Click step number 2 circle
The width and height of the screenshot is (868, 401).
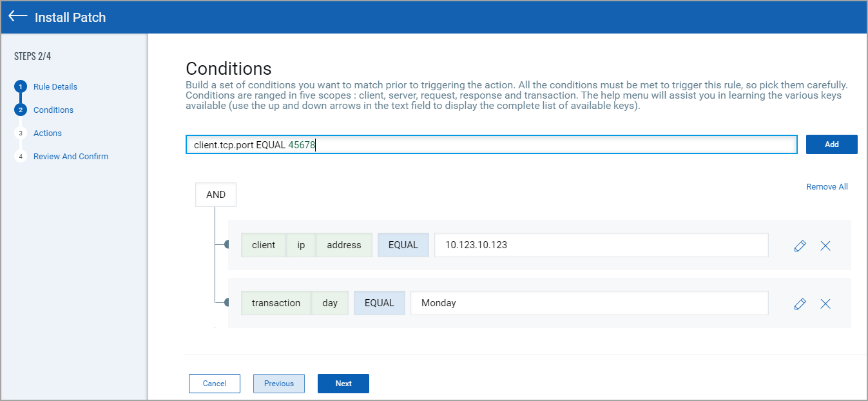pos(21,110)
